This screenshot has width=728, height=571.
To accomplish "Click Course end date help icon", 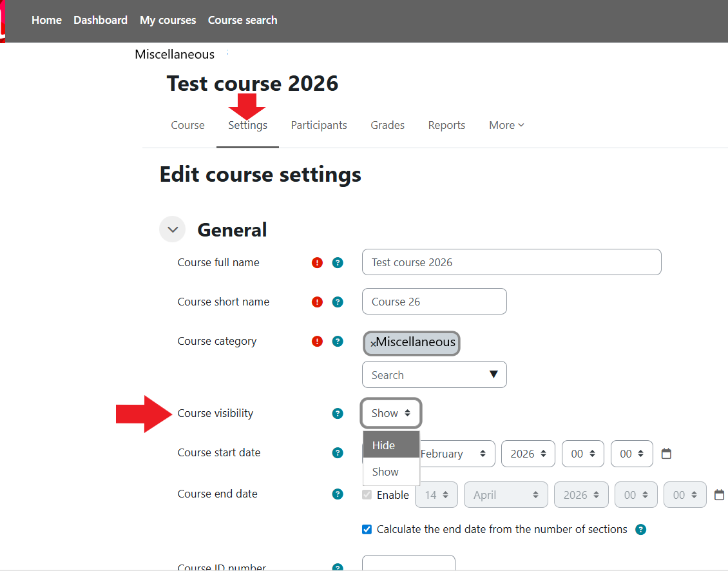I will point(338,494).
